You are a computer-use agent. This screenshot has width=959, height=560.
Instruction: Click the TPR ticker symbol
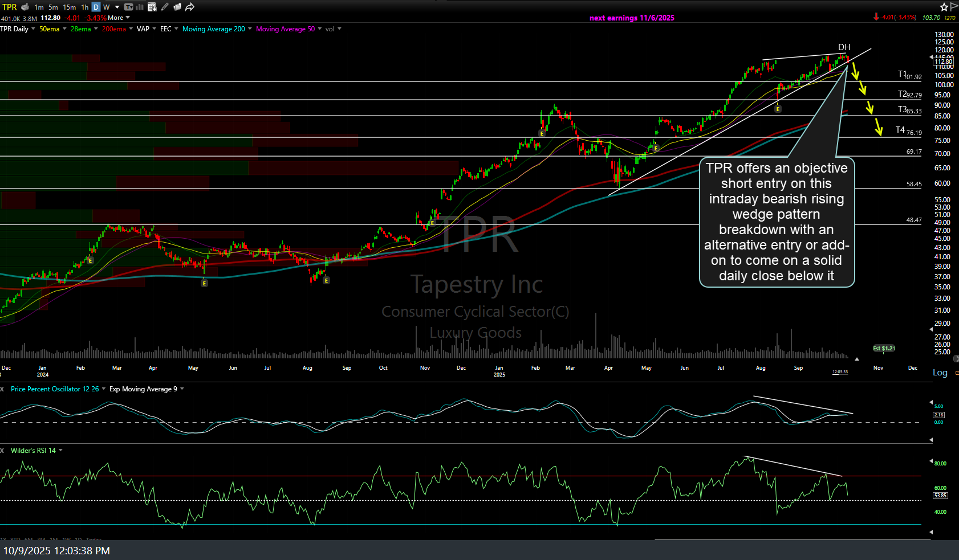pyautogui.click(x=10, y=7)
